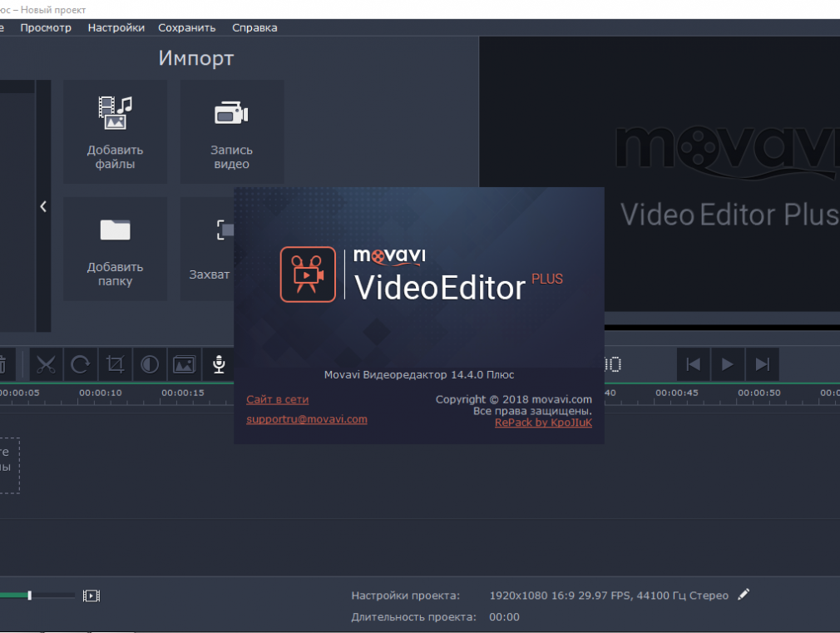Open the Просмотр menu

point(46,28)
